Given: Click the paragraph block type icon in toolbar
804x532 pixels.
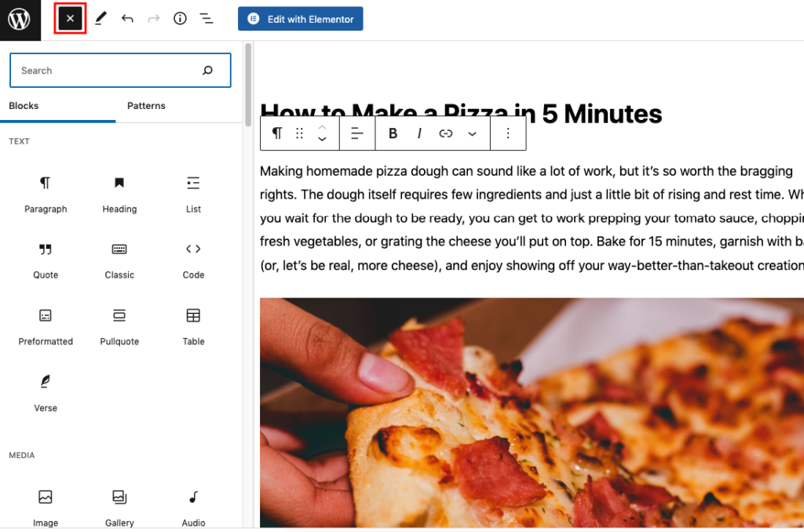Looking at the screenshot, I should click(277, 133).
